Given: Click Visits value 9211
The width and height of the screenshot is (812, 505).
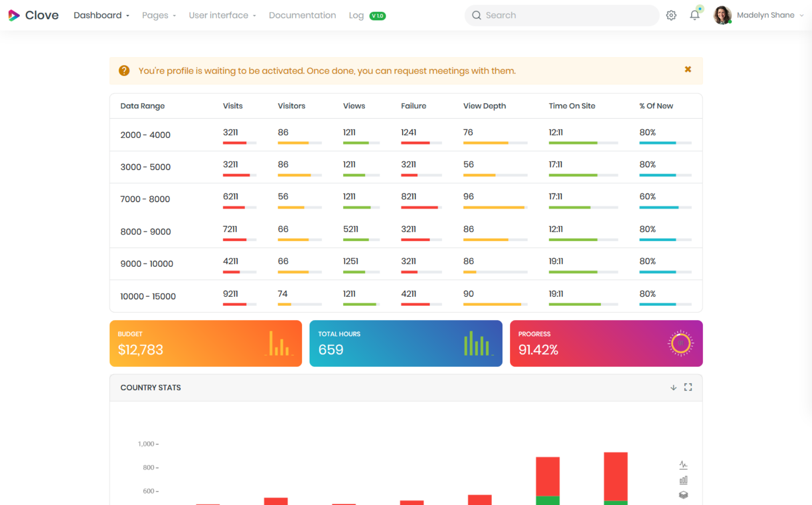Looking at the screenshot, I should (x=231, y=294).
